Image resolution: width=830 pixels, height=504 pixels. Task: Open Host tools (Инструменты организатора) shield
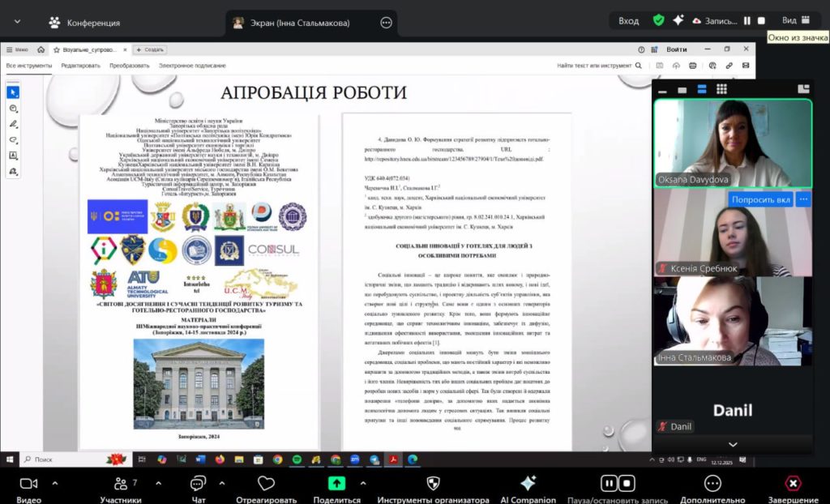(x=433, y=483)
